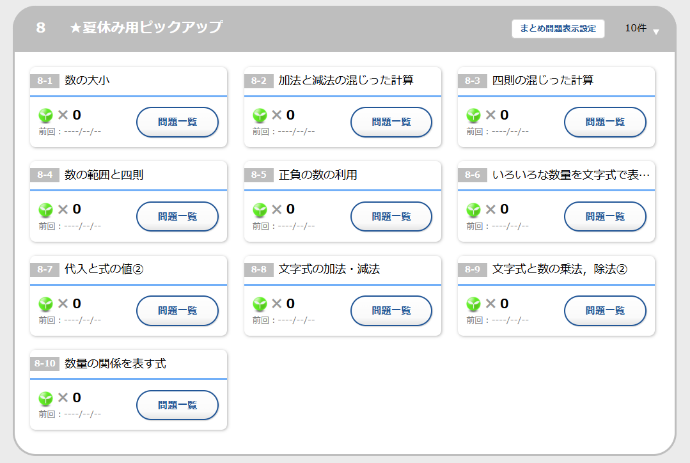This screenshot has width=690, height=463.
Task: Click the ★夏休み用ピックアップ section header
Action: click(x=146, y=28)
